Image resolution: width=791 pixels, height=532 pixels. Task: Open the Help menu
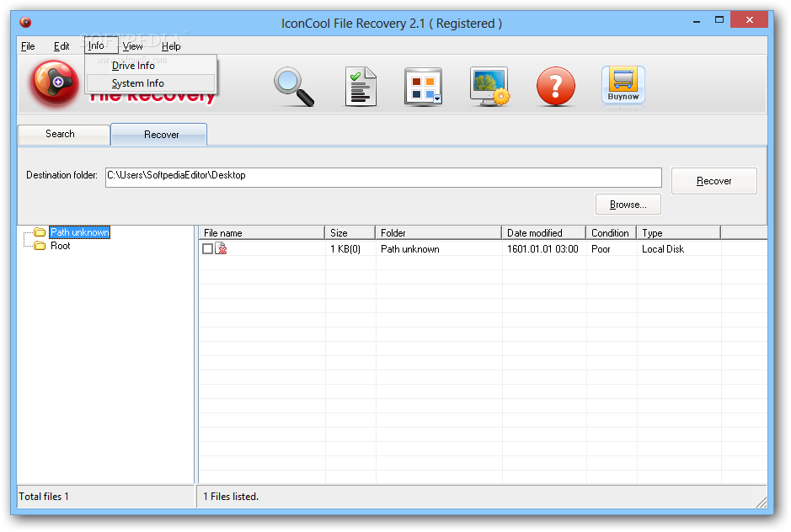(171, 46)
